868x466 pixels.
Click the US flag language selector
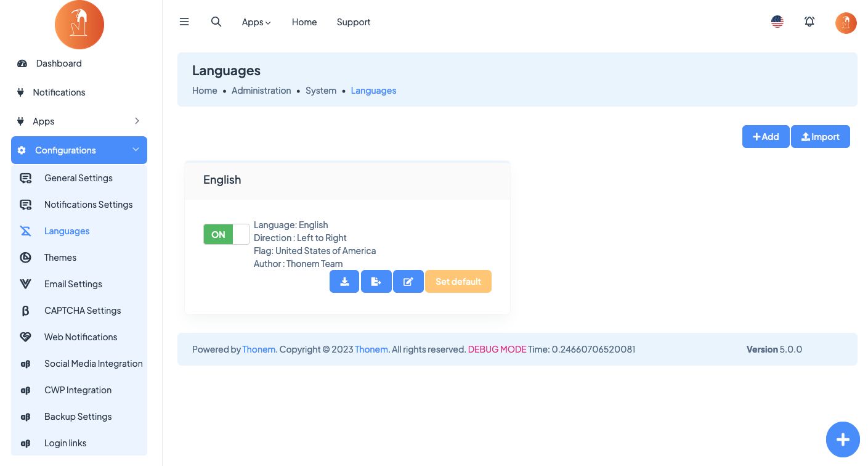tap(777, 22)
